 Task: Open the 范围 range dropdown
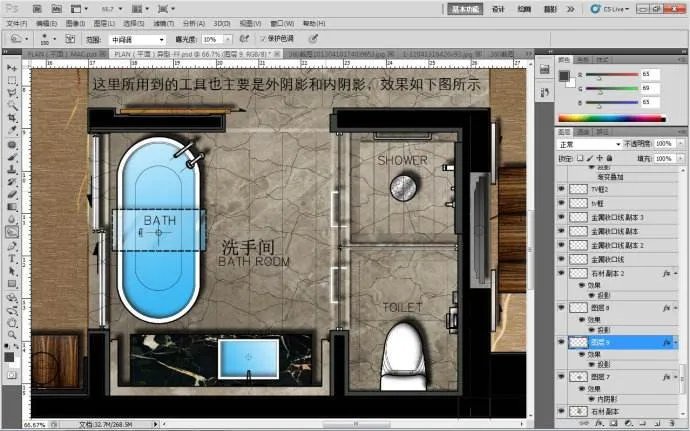(137, 39)
